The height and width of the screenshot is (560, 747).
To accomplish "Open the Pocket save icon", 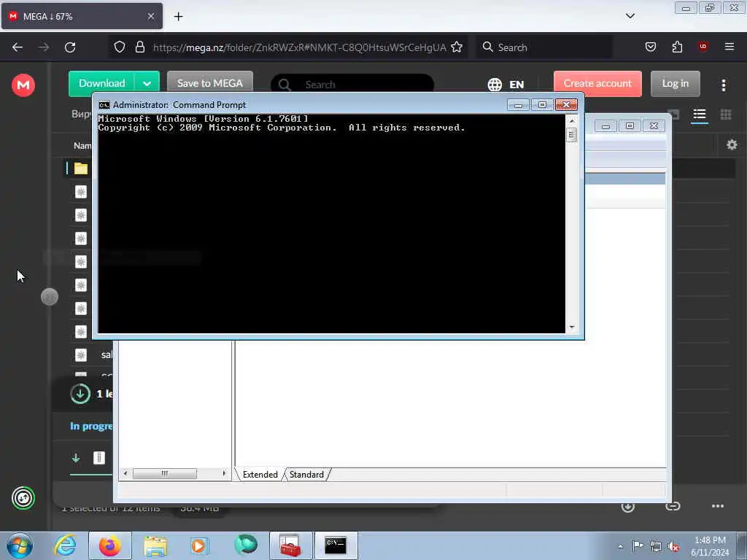I will point(650,47).
